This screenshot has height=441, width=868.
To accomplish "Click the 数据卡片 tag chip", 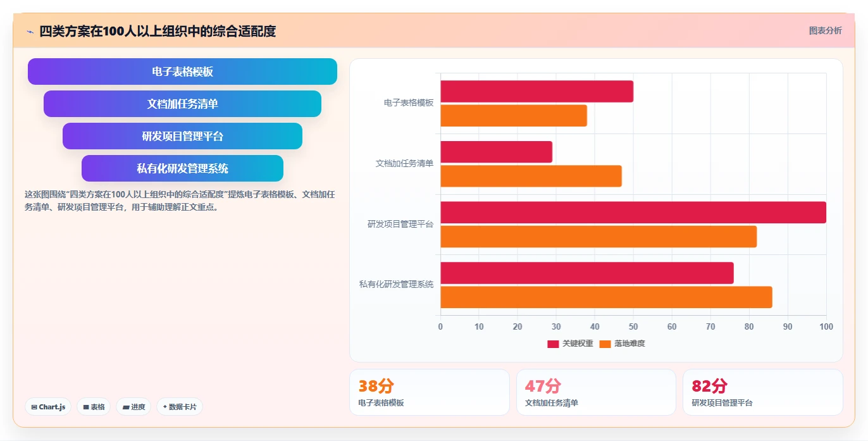I will pos(180,407).
